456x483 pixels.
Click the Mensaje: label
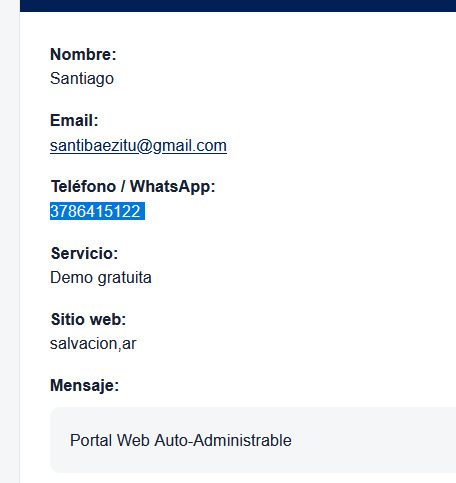(84, 385)
